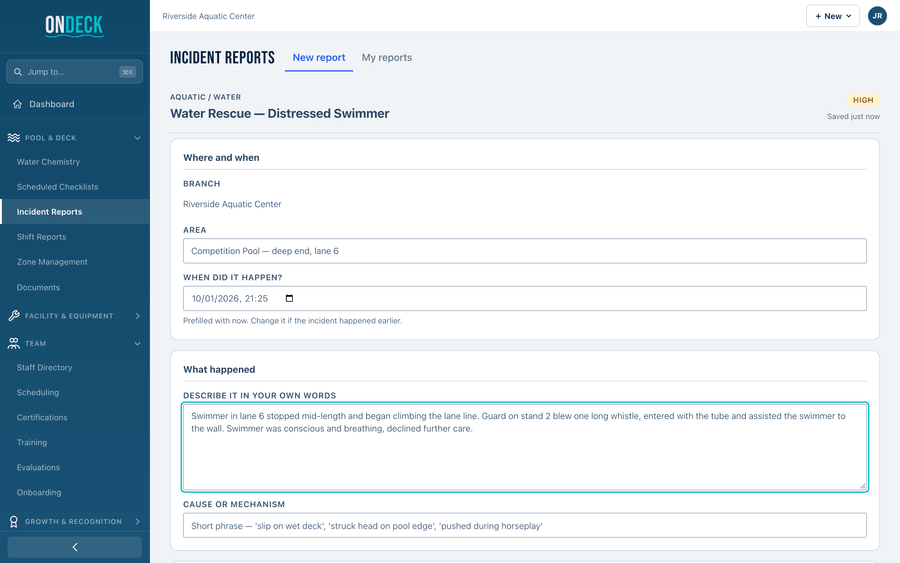Viewport: 900px width, 563px height.
Task: Click the Water Rescue — Distressed Swimmer title
Action: 280,114
